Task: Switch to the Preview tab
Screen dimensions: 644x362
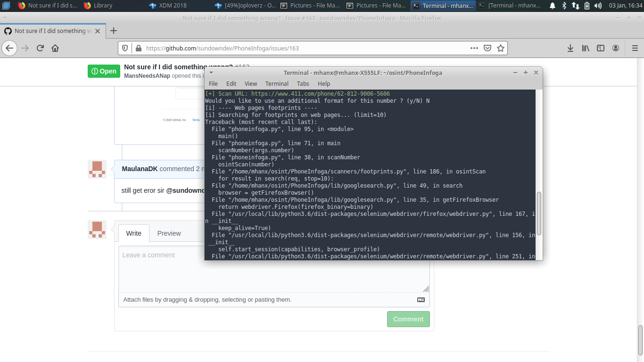Action: [x=168, y=233]
